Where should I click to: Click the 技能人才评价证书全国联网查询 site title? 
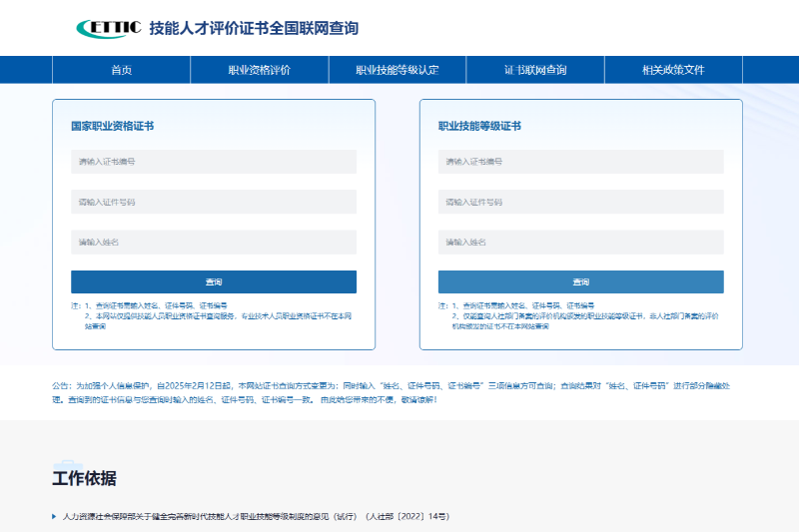pyautogui.click(x=254, y=28)
